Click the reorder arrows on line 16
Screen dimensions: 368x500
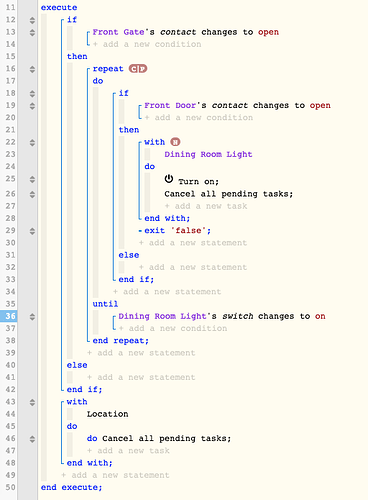32,69
